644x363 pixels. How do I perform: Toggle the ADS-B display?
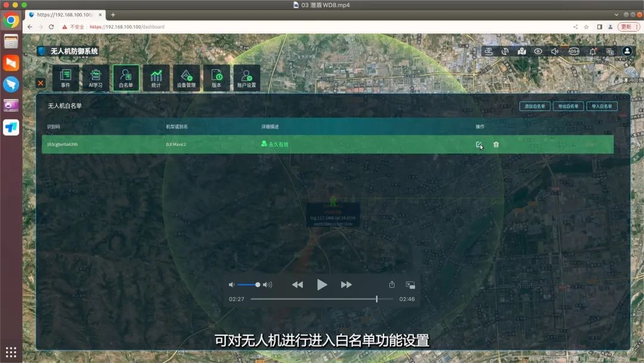tap(574, 51)
